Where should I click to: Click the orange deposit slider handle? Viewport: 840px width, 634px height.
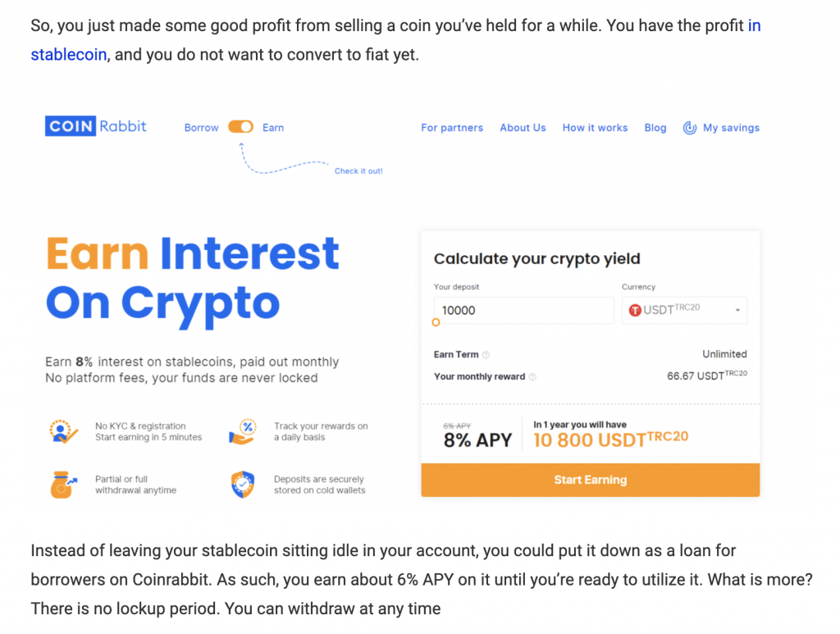[436, 322]
